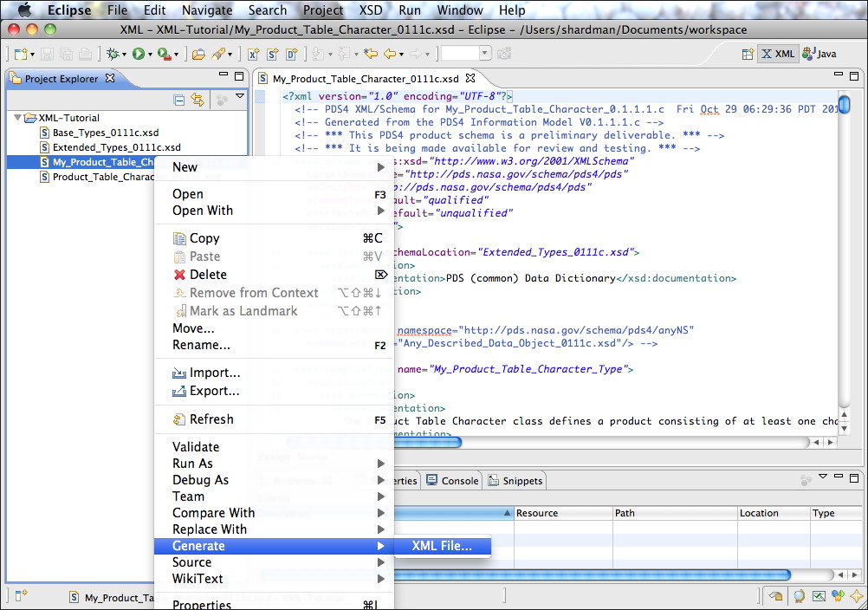Screen dimensions: 868x610
Task: Go to last edit location icon
Action: [371, 54]
